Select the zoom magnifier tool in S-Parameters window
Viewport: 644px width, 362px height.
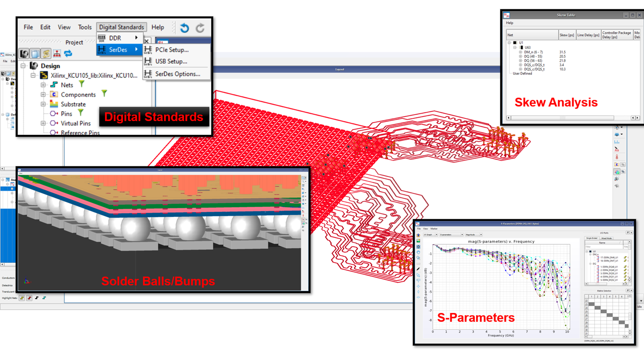click(418, 258)
